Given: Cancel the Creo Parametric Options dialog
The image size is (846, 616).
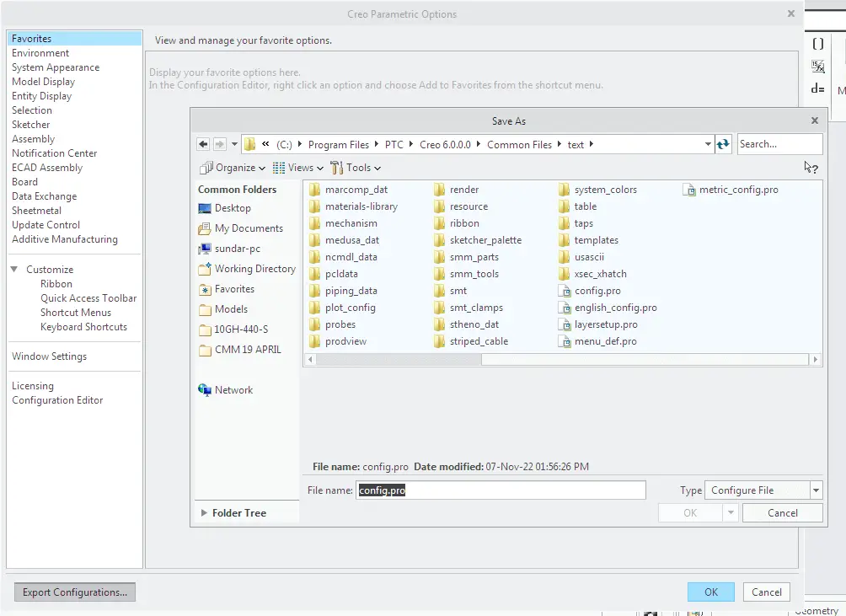Looking at the screenshot, I should tap(766, 592).
